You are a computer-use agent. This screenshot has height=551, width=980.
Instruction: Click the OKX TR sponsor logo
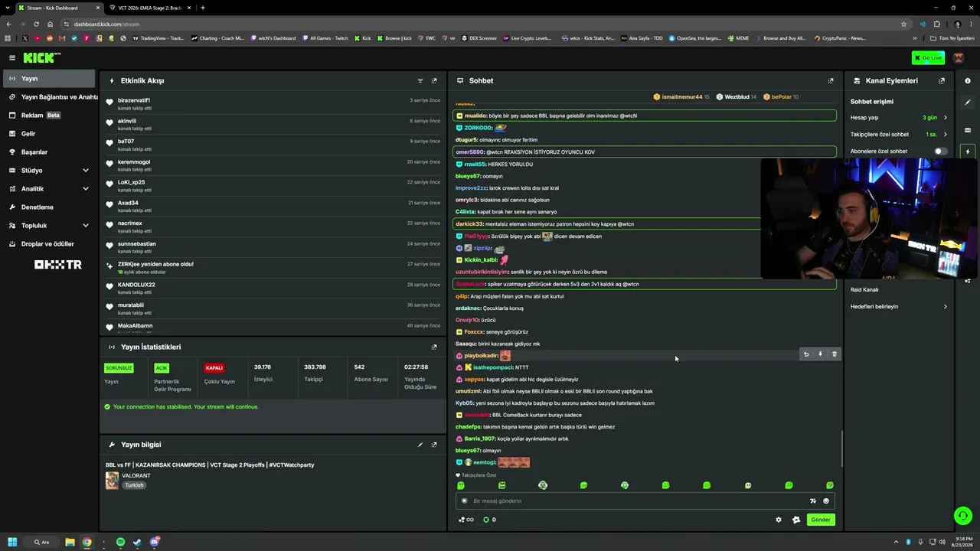coord(57,265)
